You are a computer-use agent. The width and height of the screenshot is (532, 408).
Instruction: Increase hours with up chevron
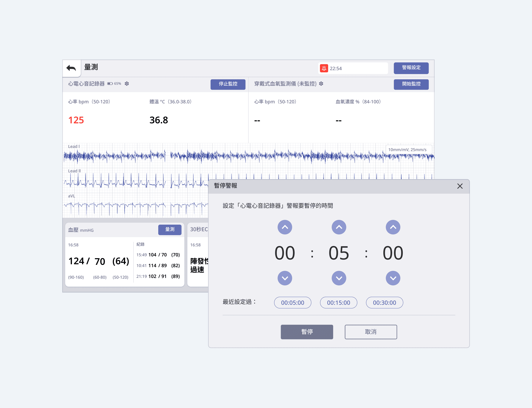[x=285, y=227]
